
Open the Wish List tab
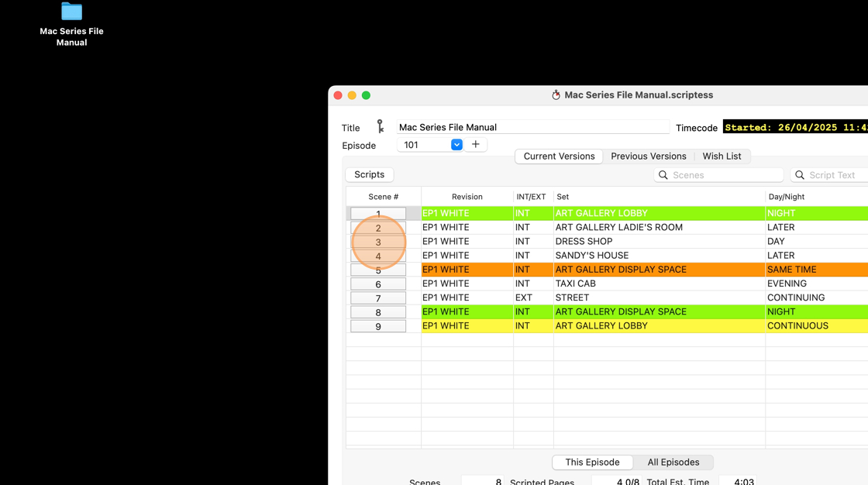click(722, 157)
